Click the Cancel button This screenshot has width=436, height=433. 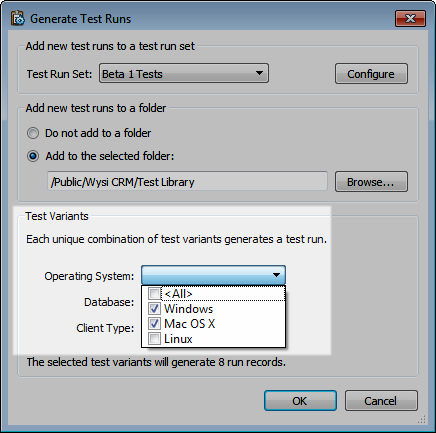coord(381,401)
